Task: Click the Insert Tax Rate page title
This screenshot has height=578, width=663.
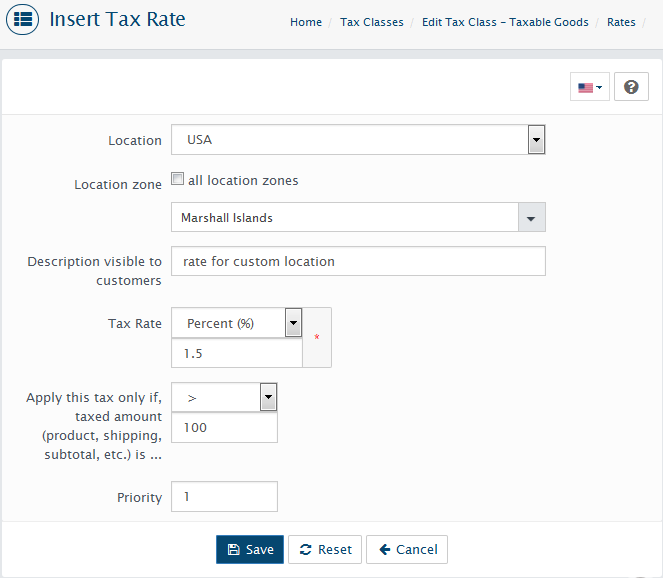Action: 118,19
